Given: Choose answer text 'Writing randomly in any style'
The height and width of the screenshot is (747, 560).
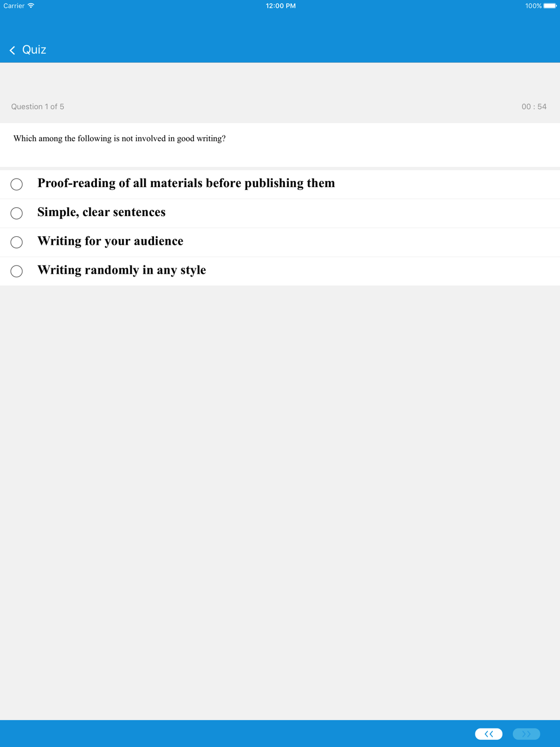Looking at the screenshot, I should (x=122, y=270).
